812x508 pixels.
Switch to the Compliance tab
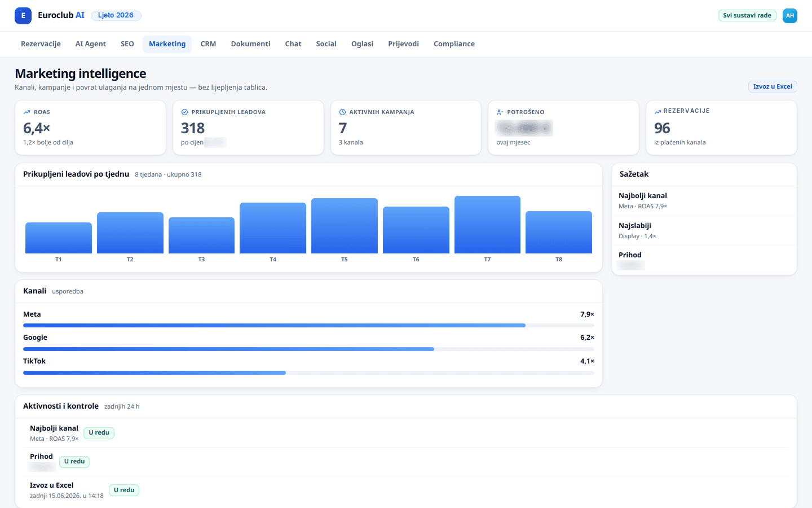click(x=454, y=44)
